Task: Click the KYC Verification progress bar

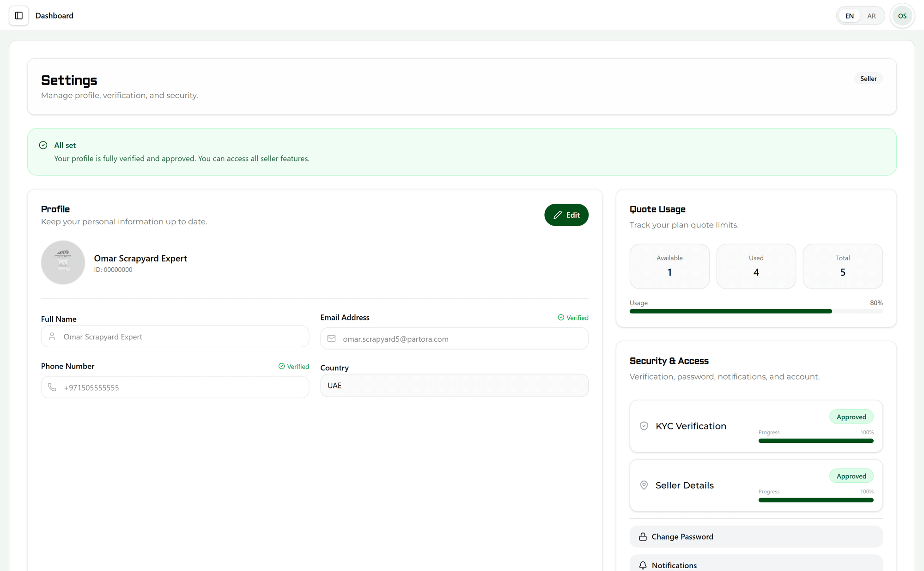Action: 816,441
